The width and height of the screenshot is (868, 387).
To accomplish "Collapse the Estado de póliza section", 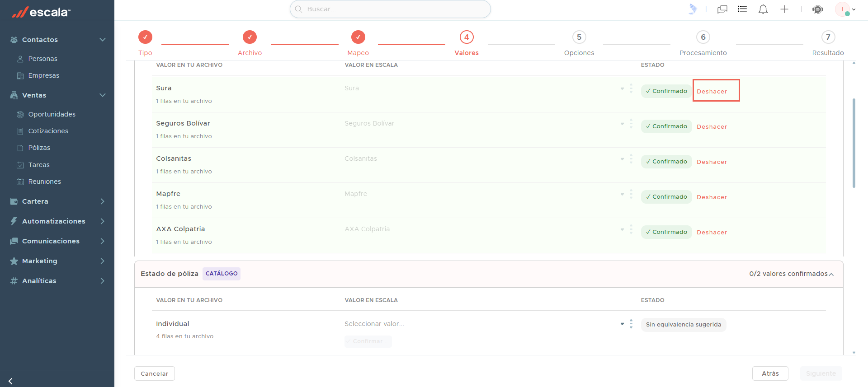I will [831, 274].
